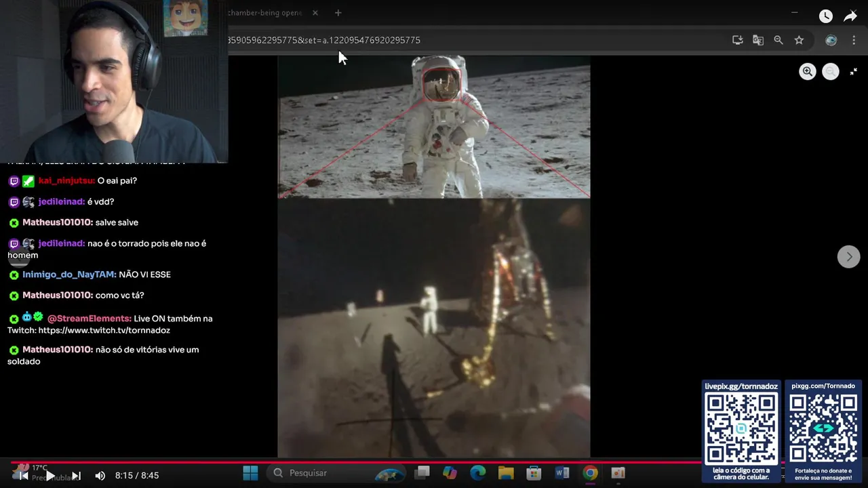The height and width of the screenshot is (488, 868).
Task: Open Word from the taskbar
Action: point(562,473)
